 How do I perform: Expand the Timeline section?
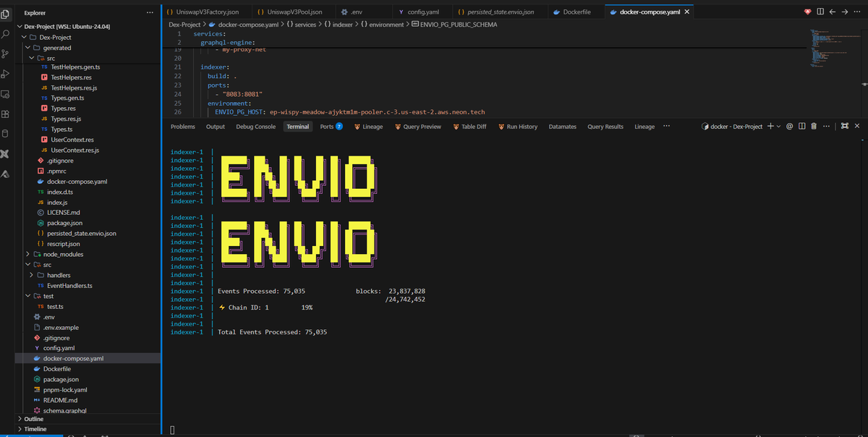(x=87, y=429)
